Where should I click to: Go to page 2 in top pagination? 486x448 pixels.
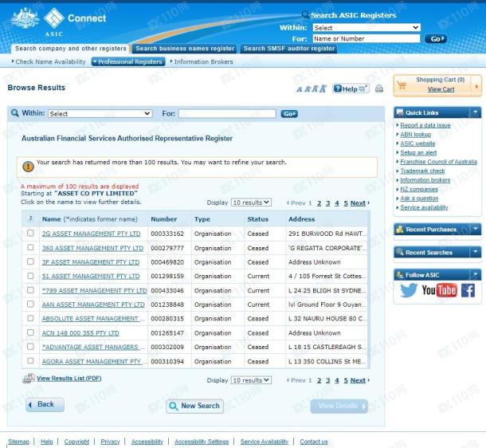tap(319, 203)
